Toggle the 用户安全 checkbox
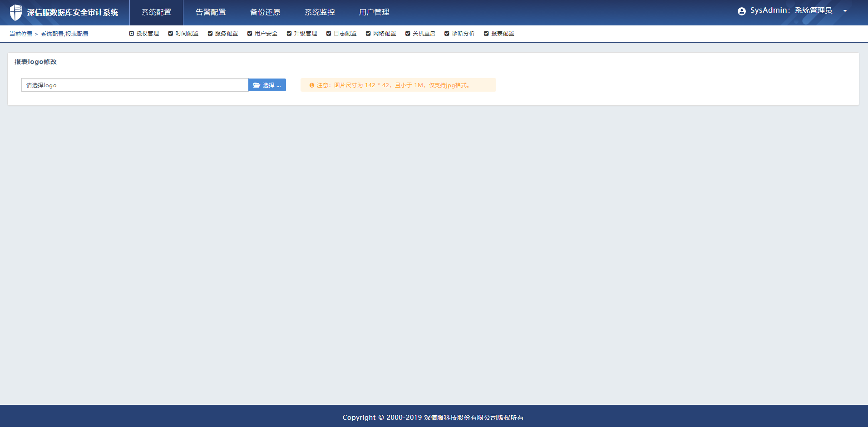 coord(250,34)
